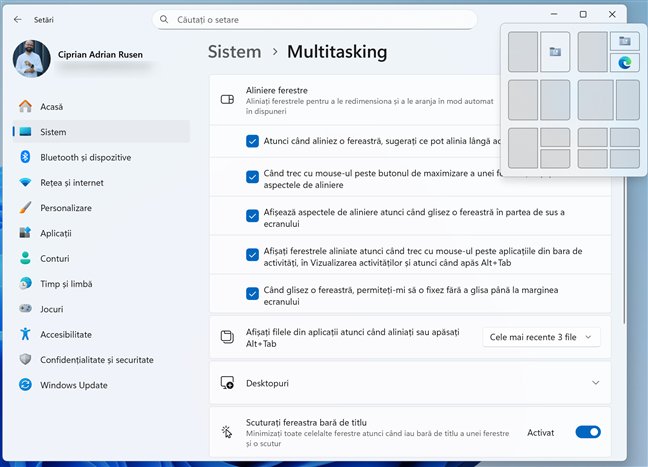
Task: Open Windows Update page
Action: click(74, 385)
